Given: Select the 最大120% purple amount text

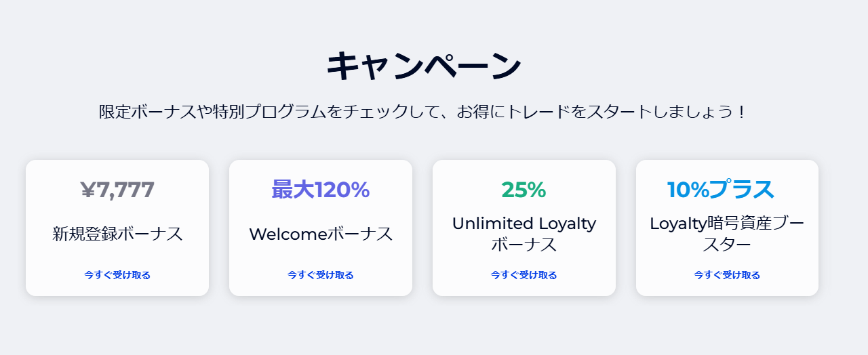Looking at the screenshot, I should pos(321,190).
